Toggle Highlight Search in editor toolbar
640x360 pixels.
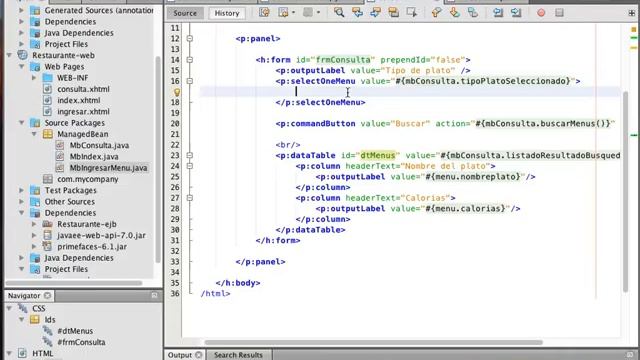coord(393,13)
